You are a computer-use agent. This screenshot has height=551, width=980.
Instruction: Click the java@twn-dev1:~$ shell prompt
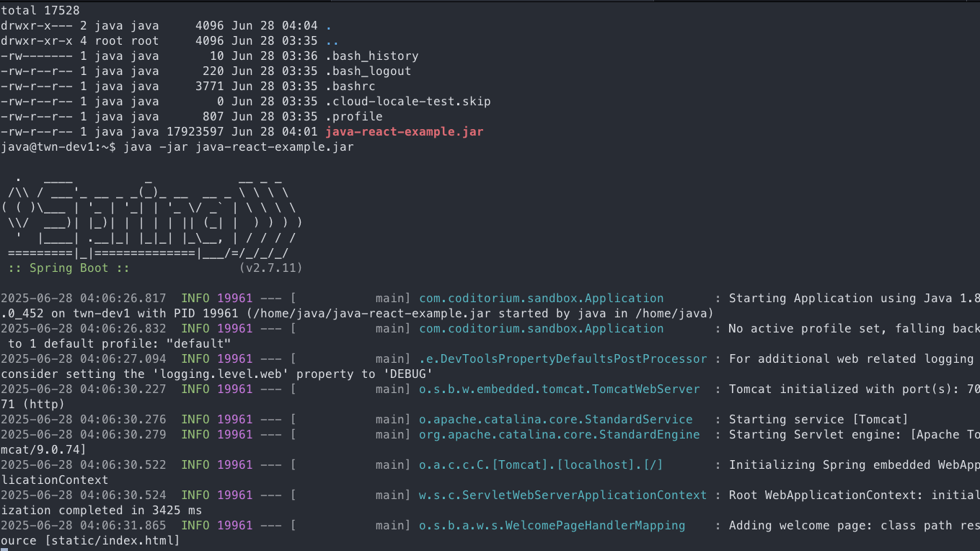pyautogui.click(x=58, y=146)
